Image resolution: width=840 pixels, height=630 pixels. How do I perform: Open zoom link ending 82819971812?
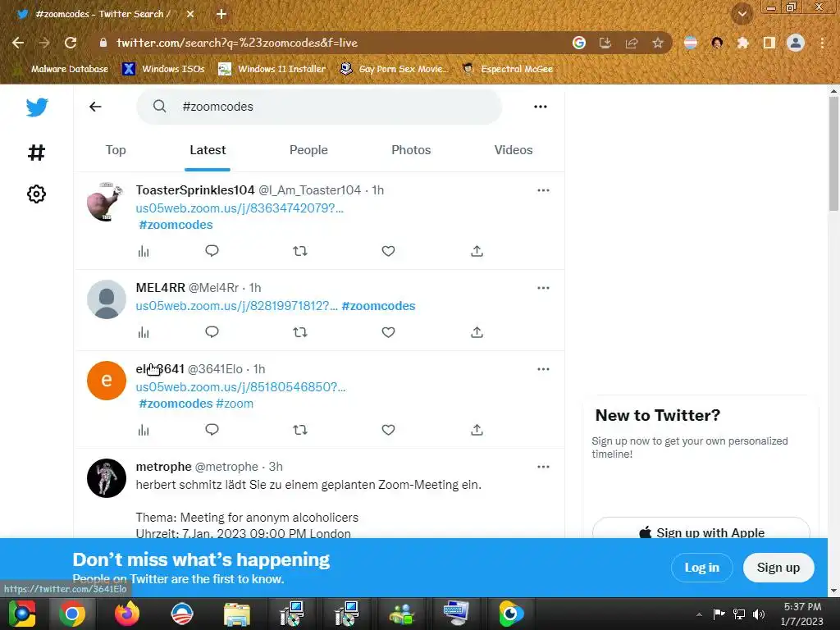coord(237,306)
